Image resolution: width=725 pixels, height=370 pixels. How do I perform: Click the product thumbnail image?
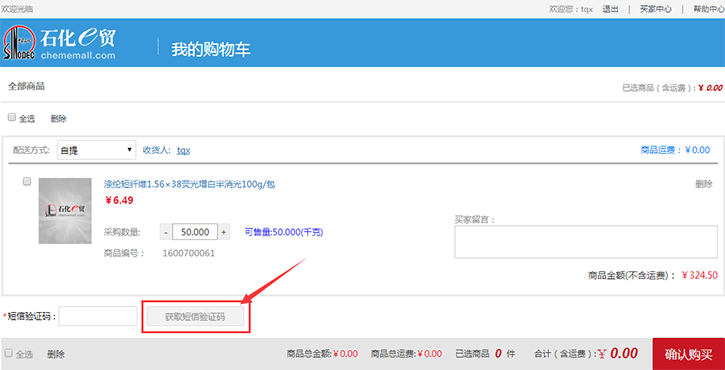[65, 211]
